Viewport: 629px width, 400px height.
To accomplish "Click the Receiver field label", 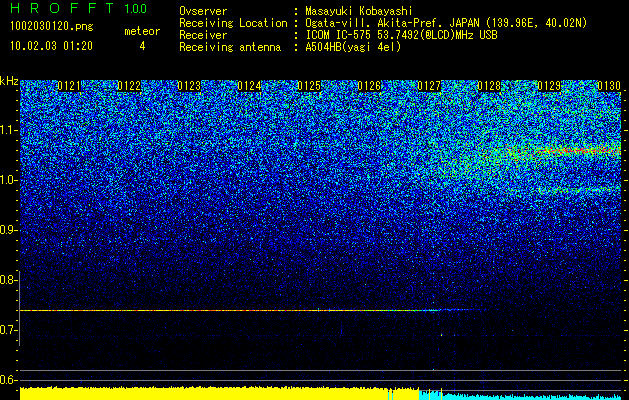I will pyautogui.click(x=203, y=35).
